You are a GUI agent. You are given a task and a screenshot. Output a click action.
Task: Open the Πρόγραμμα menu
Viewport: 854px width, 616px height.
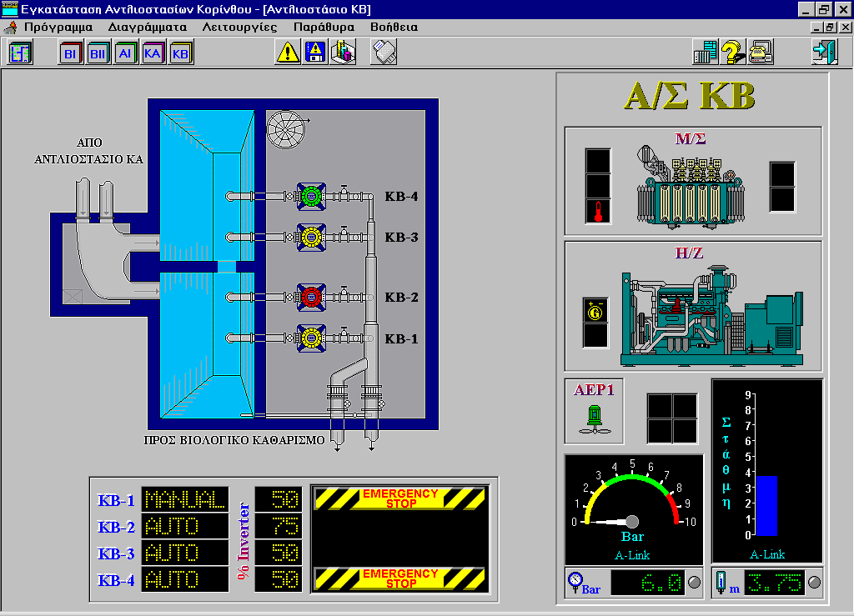[x=58, y=27]
